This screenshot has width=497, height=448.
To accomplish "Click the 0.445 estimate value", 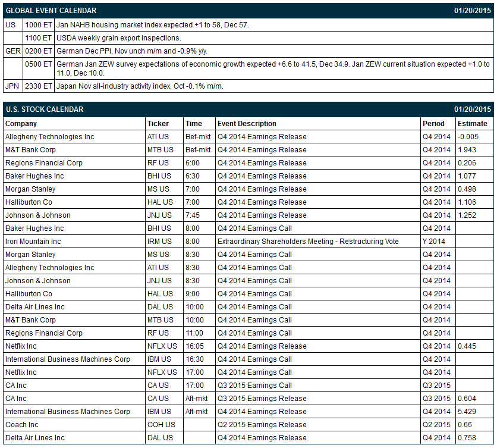I will [x=467, y=346].
